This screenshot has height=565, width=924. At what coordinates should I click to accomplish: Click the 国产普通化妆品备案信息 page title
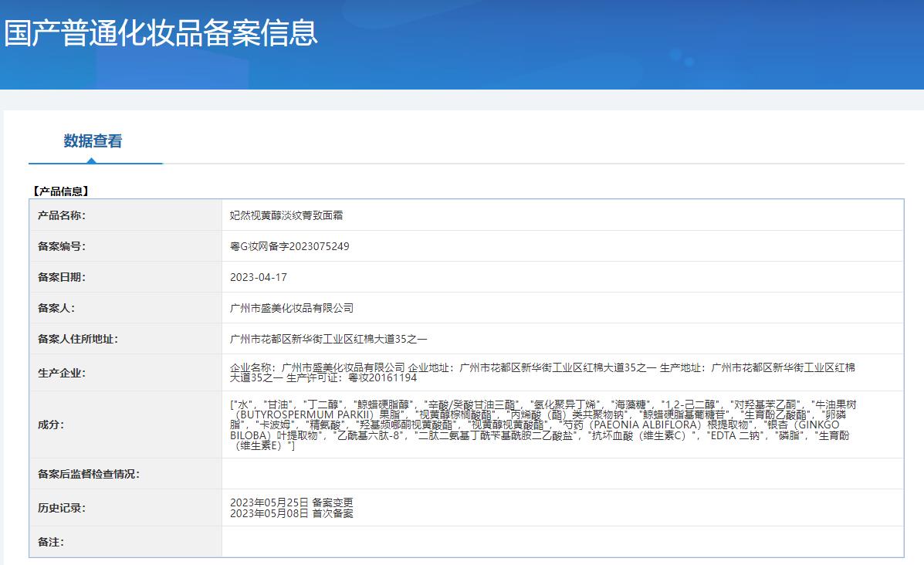coord(161,32)
